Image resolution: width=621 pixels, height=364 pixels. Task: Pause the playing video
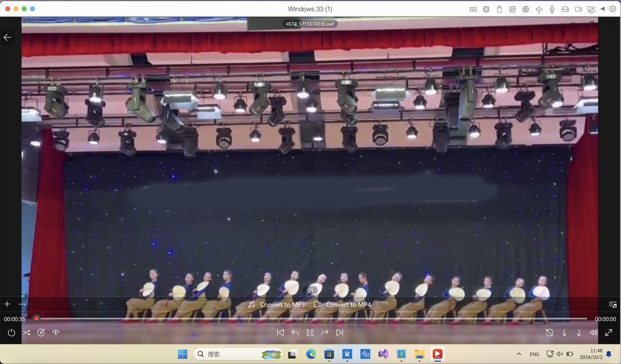(x=310, y=333)
